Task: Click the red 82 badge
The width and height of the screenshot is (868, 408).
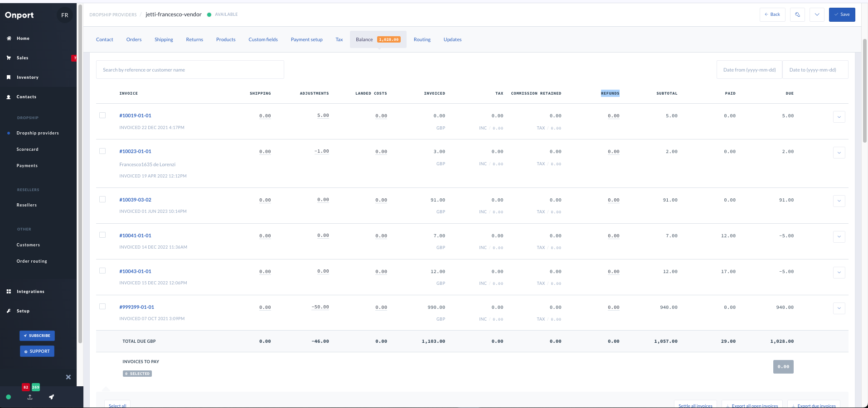Action: pos(26,387)
